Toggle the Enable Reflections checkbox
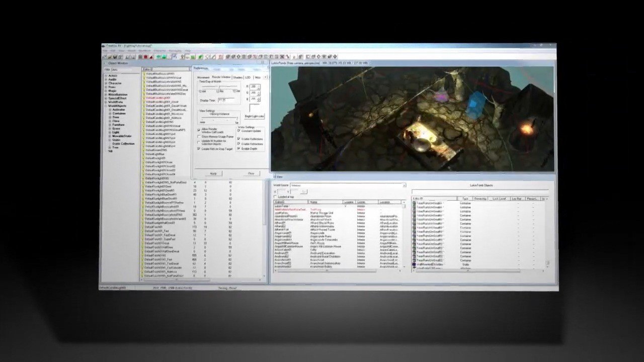 click(238, 139)
